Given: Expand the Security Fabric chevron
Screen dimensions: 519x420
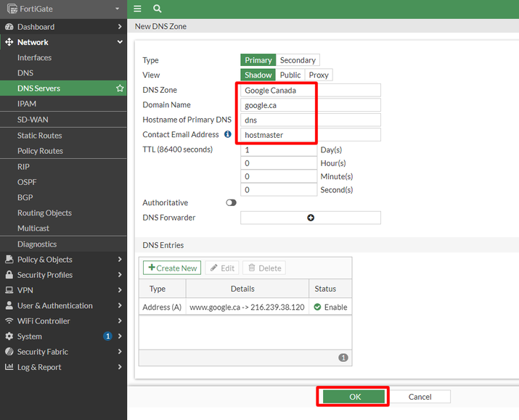Looking at the screenshot, I should pyautogui.click(x=120, y=352).
